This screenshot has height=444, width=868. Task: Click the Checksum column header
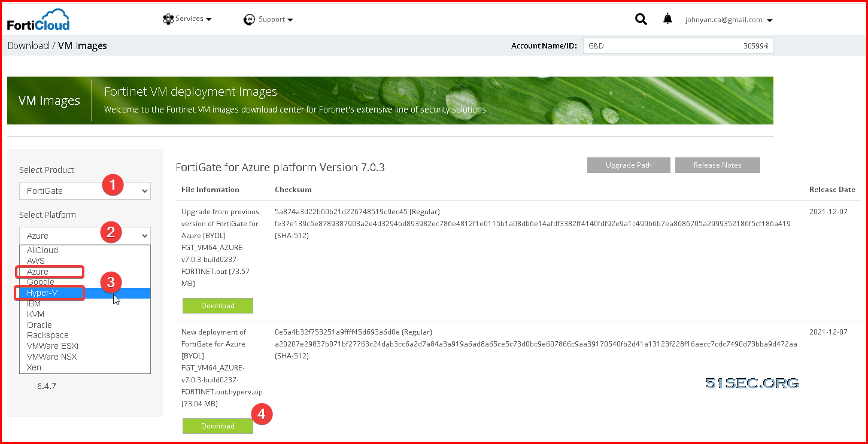coord(293,190)
